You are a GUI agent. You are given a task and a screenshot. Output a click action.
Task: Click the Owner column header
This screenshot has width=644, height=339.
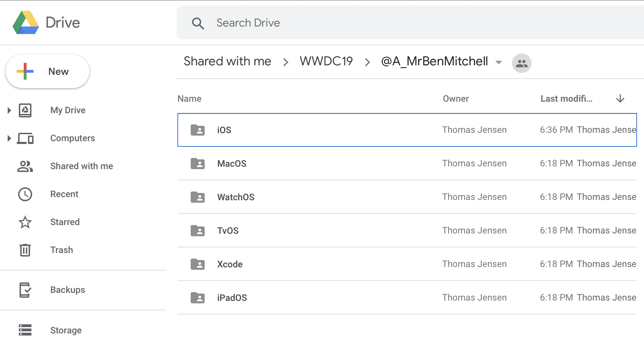tap(456, 99)
